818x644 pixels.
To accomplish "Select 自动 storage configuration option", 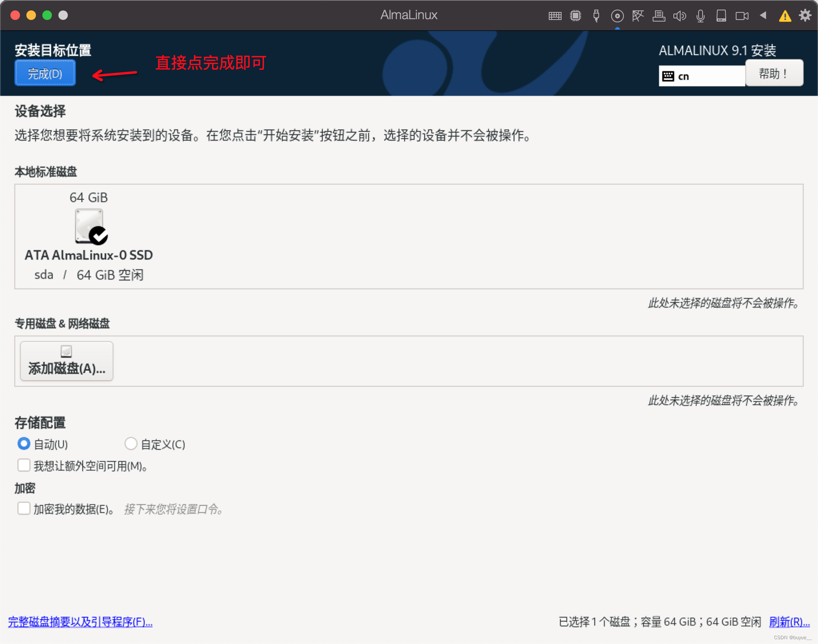I will 24,443.
